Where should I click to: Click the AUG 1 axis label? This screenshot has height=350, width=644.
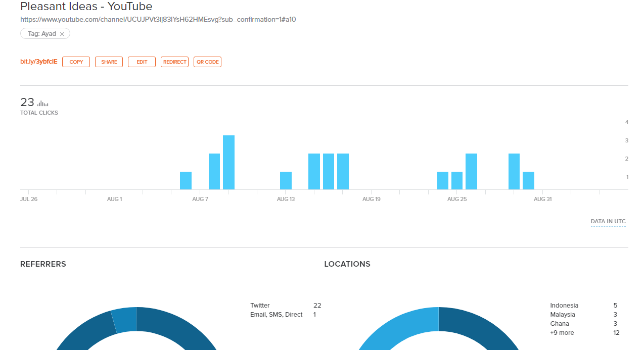point(114,199)
